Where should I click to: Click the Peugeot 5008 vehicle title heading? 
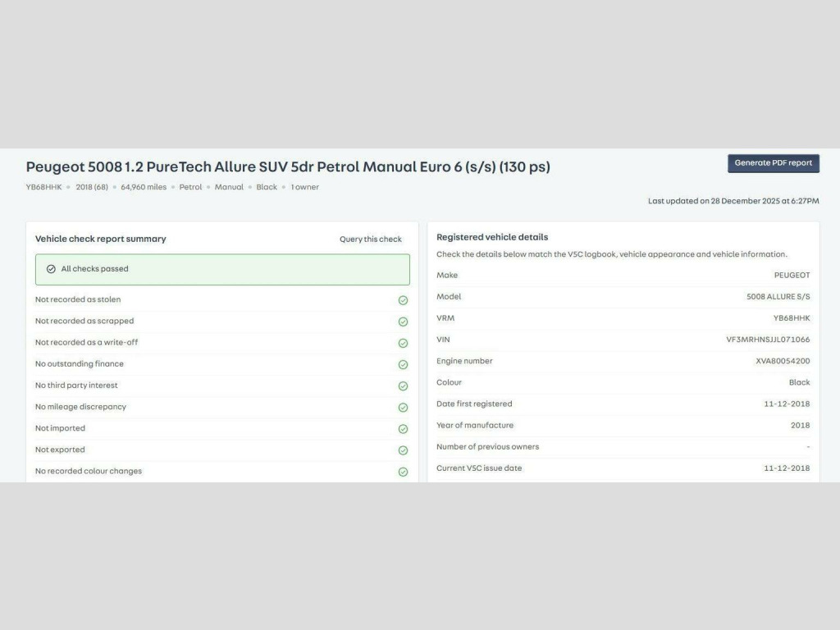288,167
